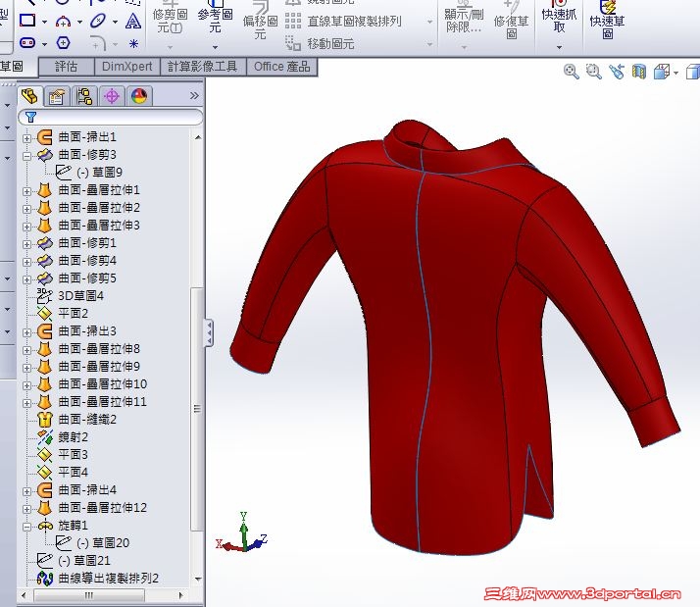The width and height of the screenshot is (700, 607).
Task: Click the linear sketch pattern icon
Action: pyautogui.click(x=293, y=21)
